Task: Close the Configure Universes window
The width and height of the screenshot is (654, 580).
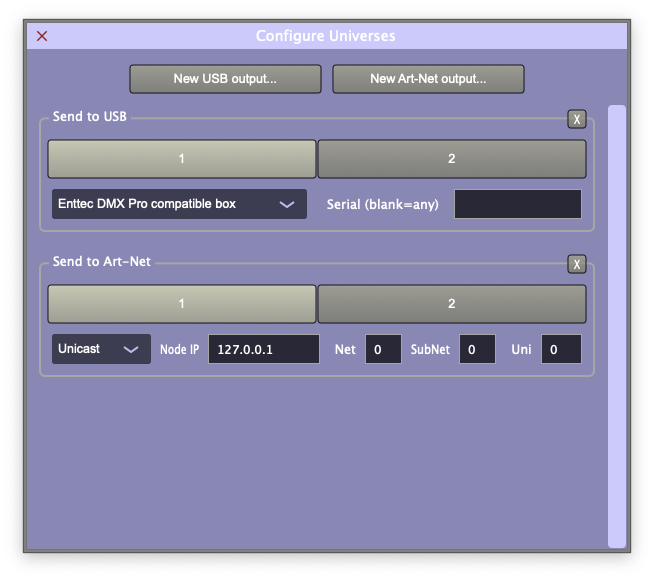Action: (42, 36)
